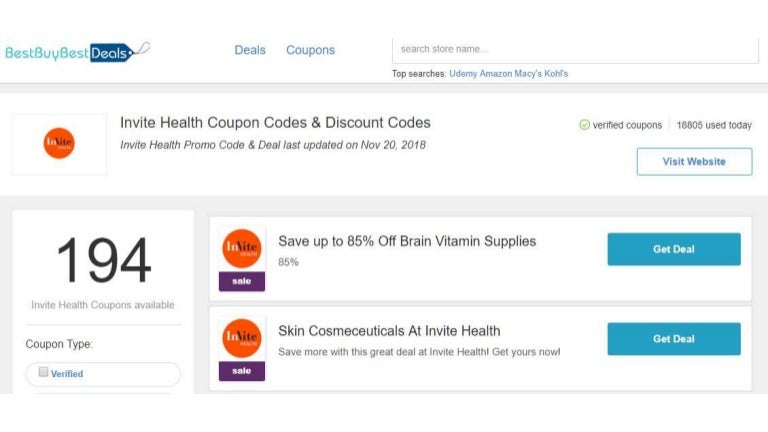The width and height of the screenshot is (768, 432).
Task: Click the BestBuyBestDeals logo
Action: 76,52
